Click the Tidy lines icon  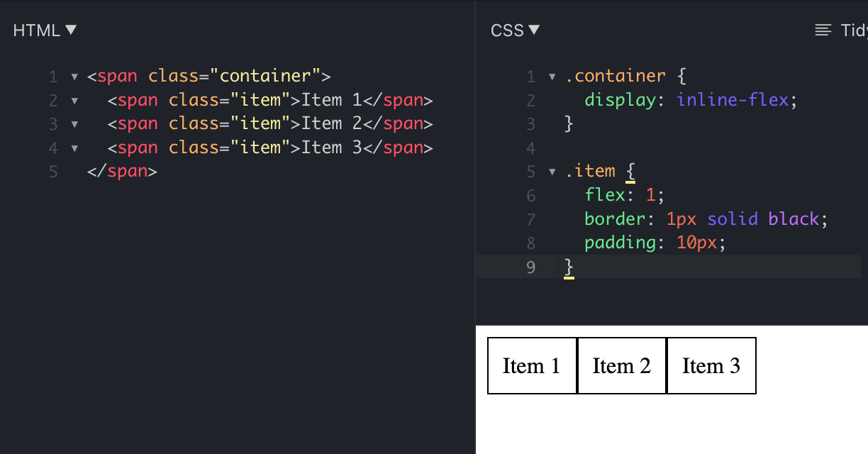click(823, 30)
